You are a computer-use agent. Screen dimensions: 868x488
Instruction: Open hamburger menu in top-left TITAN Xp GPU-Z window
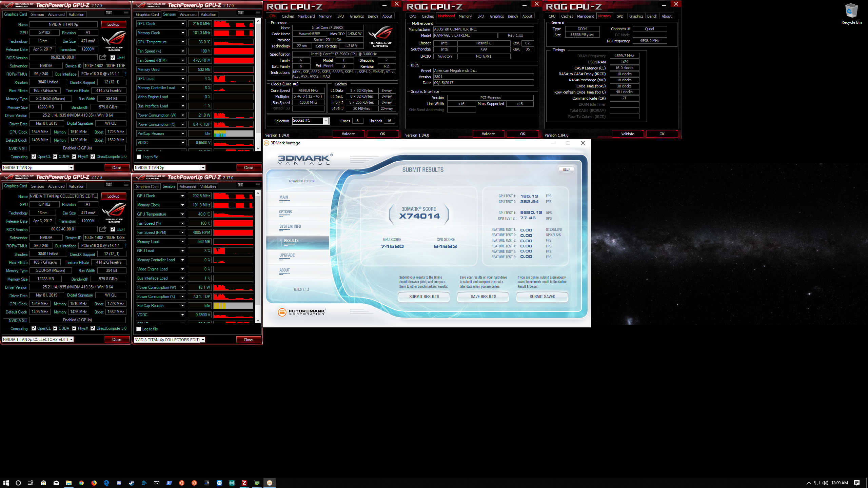[x=126, y=13]
